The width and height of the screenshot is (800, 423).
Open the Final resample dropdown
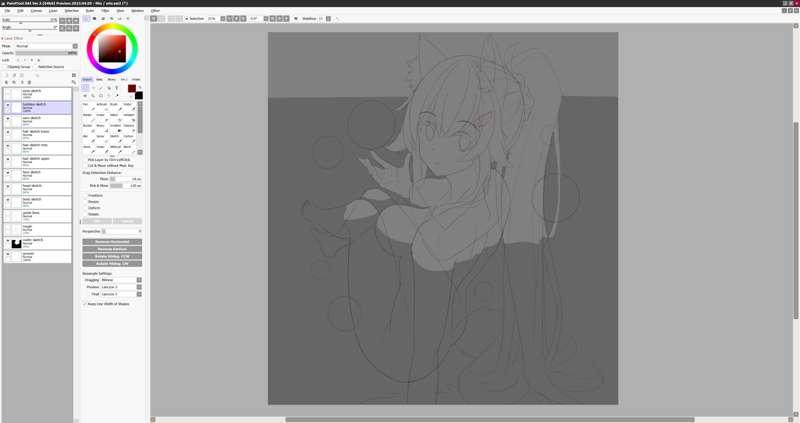[x=121, y=294]
